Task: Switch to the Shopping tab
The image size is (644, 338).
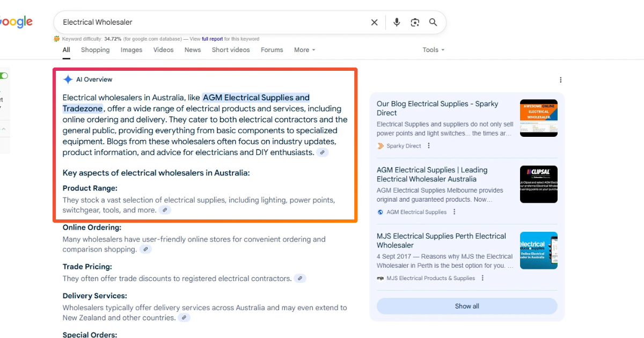Action: click(95, 50)
